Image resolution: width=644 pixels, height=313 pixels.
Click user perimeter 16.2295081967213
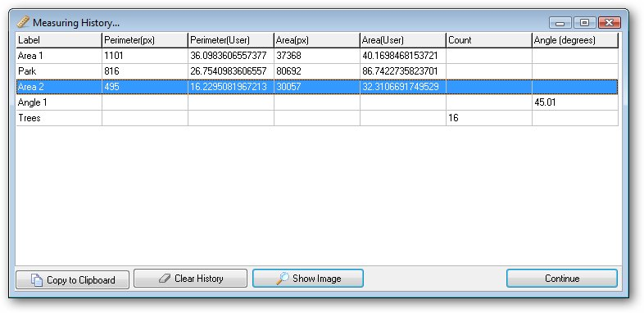229,87
